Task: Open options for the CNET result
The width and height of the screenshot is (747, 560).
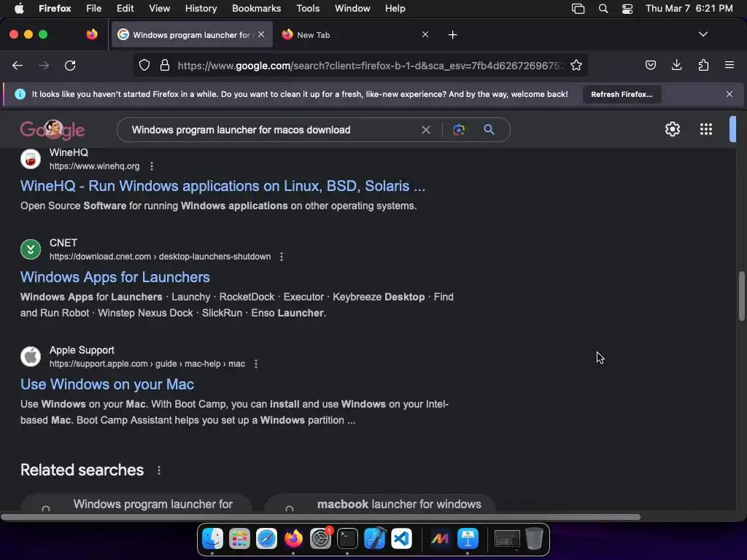Action: (x=282, y=257)
